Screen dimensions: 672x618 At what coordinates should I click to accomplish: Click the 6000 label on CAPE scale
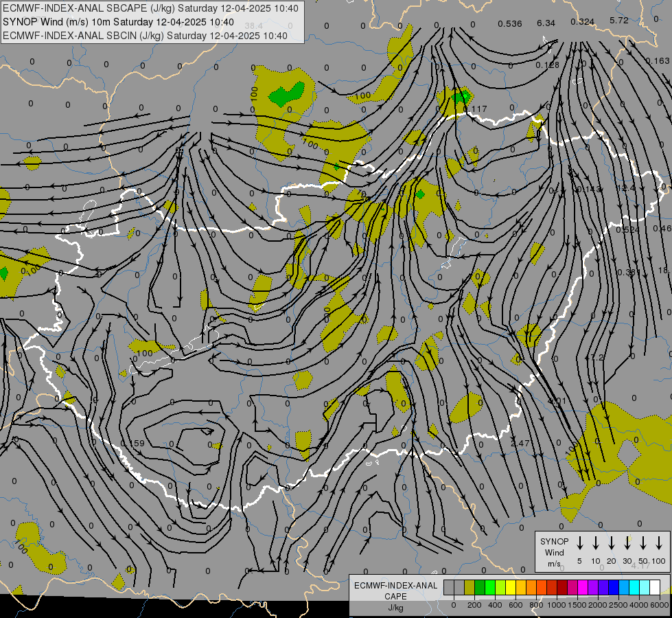[659, 605]
